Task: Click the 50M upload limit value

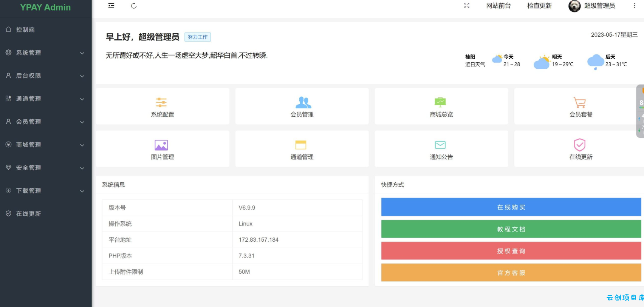Action: pyautogui.click(x=244, y=272)
